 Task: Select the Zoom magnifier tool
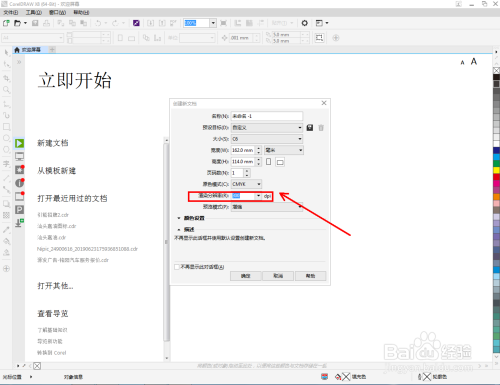6,90
